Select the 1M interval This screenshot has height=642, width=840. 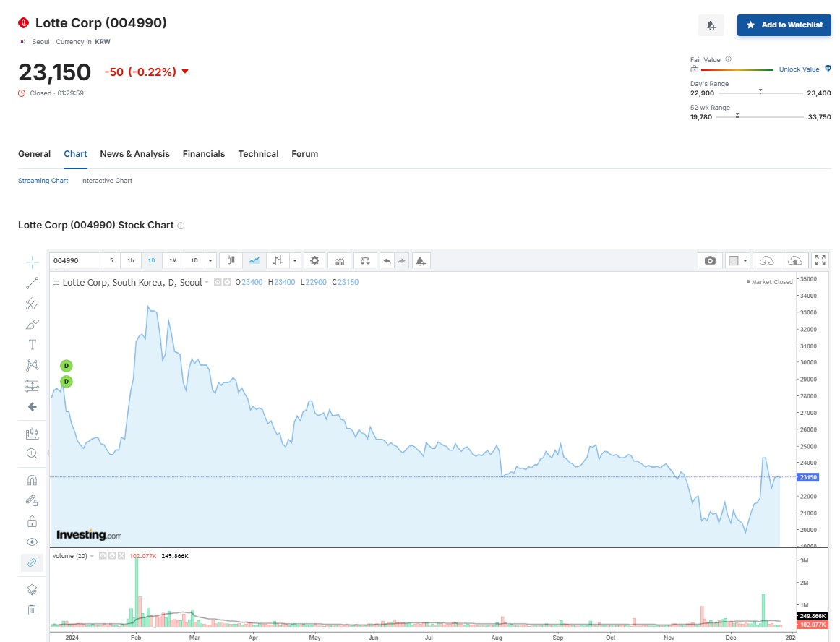coord(173,260)
